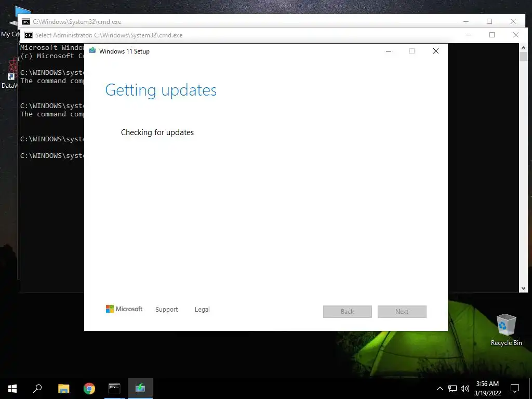
Task: Close the Select Administrator cmd window
Action: (x=516, y=35)
